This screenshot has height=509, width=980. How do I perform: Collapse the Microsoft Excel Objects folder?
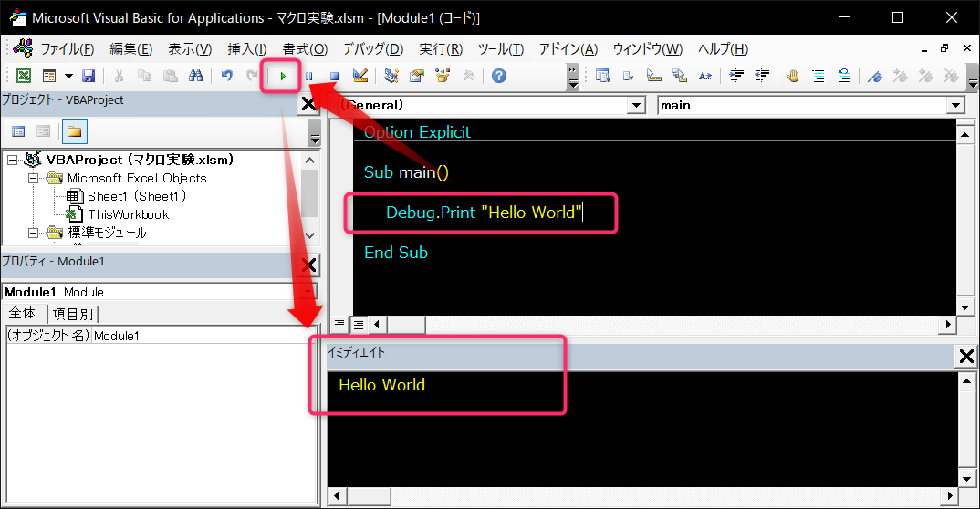[x=33, y=178]
